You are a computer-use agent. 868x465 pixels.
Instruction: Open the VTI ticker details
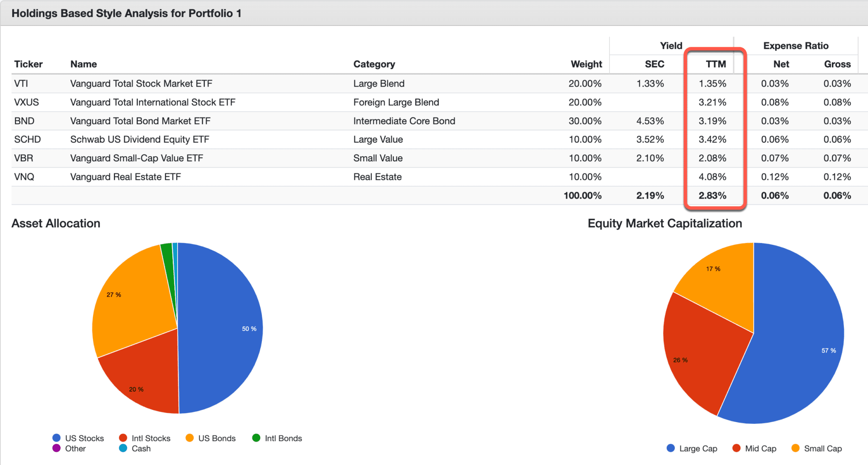(x=22, y=83)
